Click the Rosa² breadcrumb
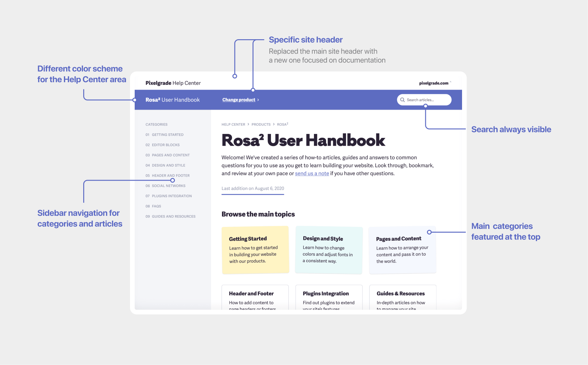The width and height of the screenshot is (588, 365). (282, 124)
